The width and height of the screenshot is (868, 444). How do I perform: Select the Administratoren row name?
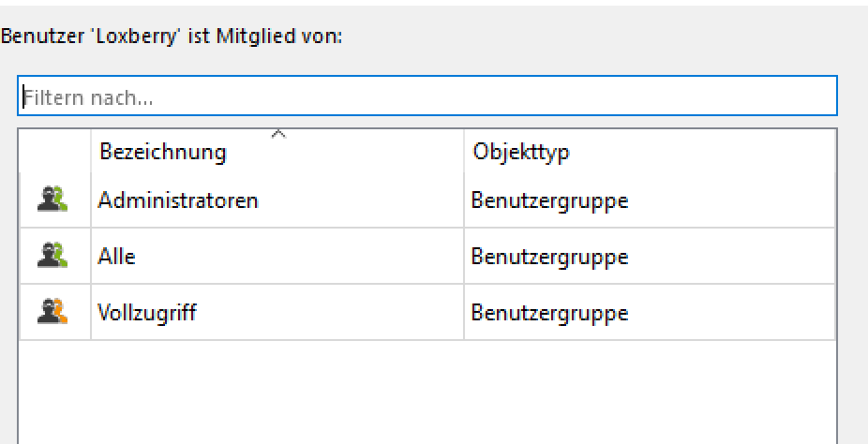pos(178,200)
